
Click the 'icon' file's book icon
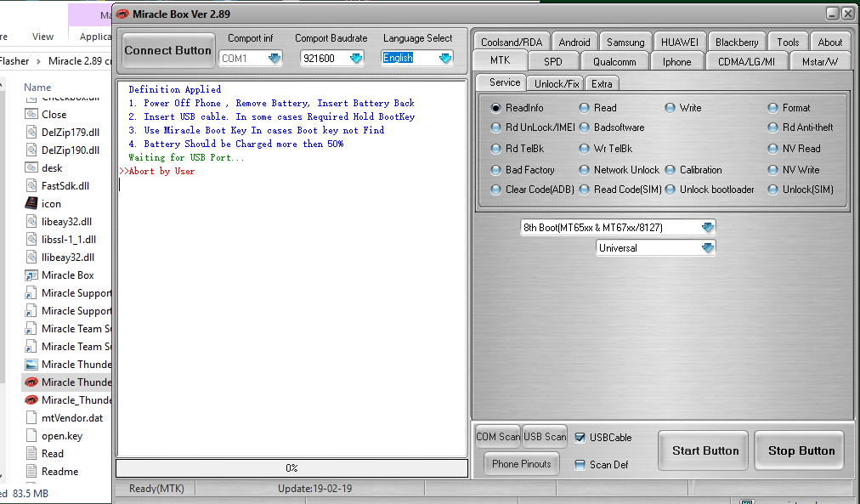click(x=31, y=203)
